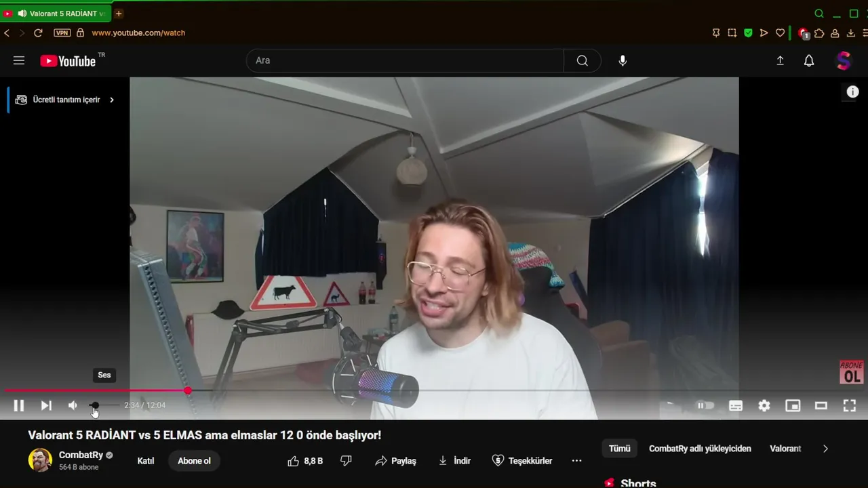
Task: Like the video (8,8 B)
Action: click(305, 461)
